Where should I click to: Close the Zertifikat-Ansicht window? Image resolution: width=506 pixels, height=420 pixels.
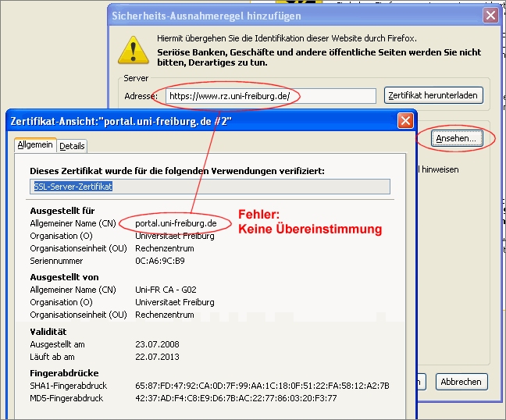coord(405,121)
